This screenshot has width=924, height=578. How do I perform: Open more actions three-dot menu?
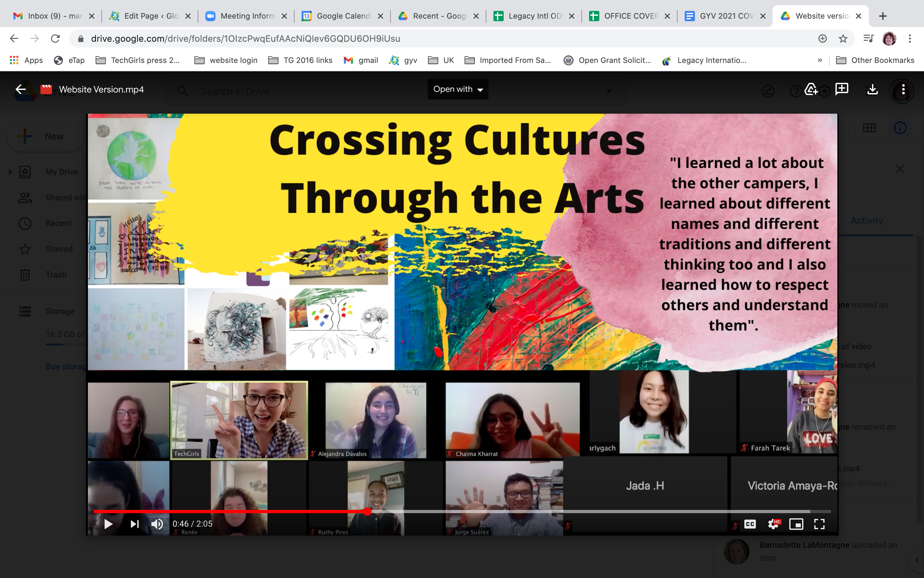point(903,90)
